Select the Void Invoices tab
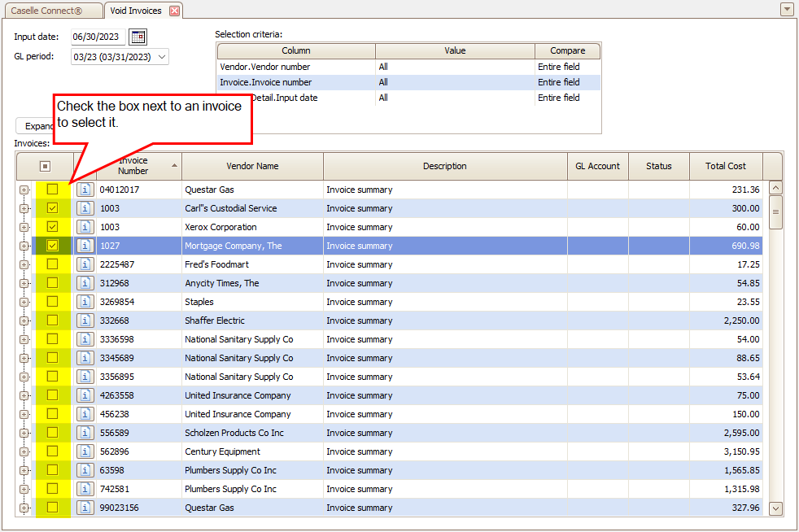Image resolution: width=799 pixels, height=532 pixels. coord(135,11)
